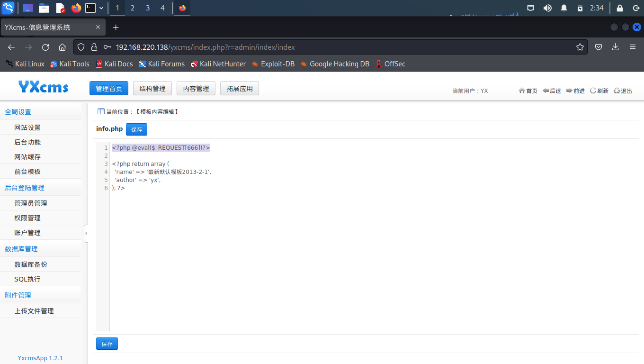Open the OffSec bookmark
The image size is (644, 364).
pos(390,64)
